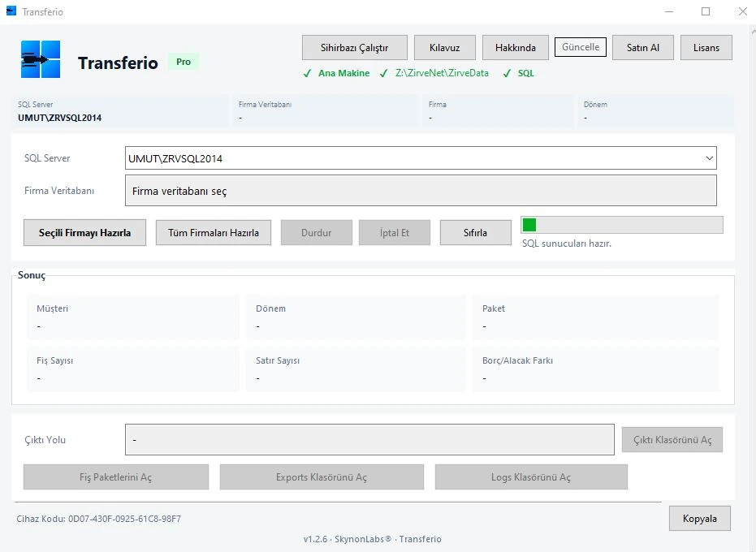Close the Transferio window
This screenshot has width=756, height=552.
(x=742, y=11)
